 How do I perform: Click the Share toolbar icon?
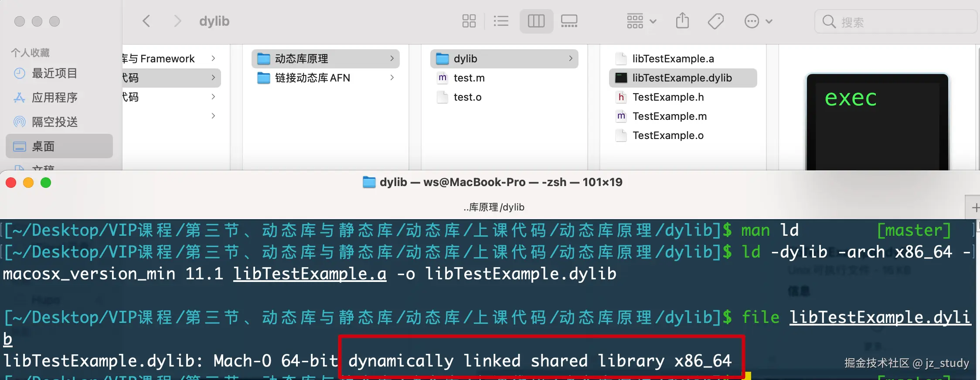[x=682, y=20]
